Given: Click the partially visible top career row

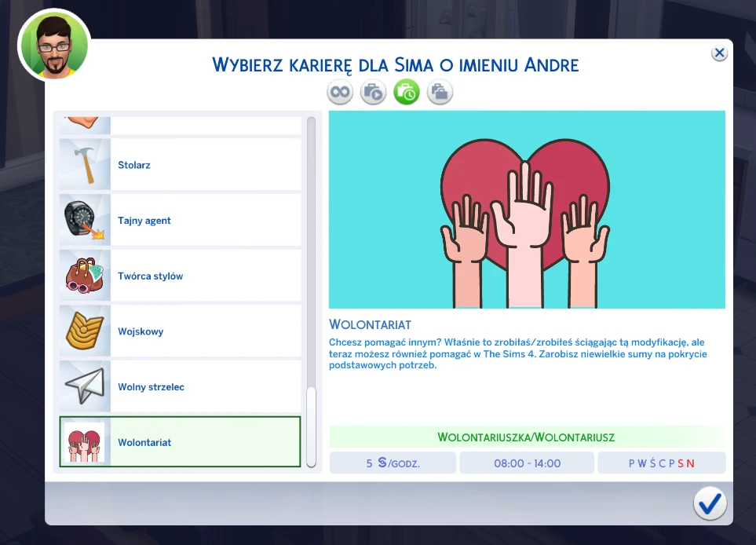Looking at the screenshot, I should point(181,126).
